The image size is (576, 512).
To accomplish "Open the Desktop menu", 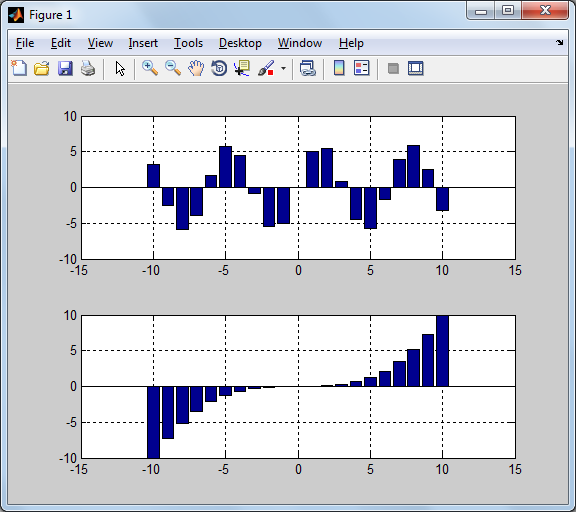I will [x=240, y=43].
